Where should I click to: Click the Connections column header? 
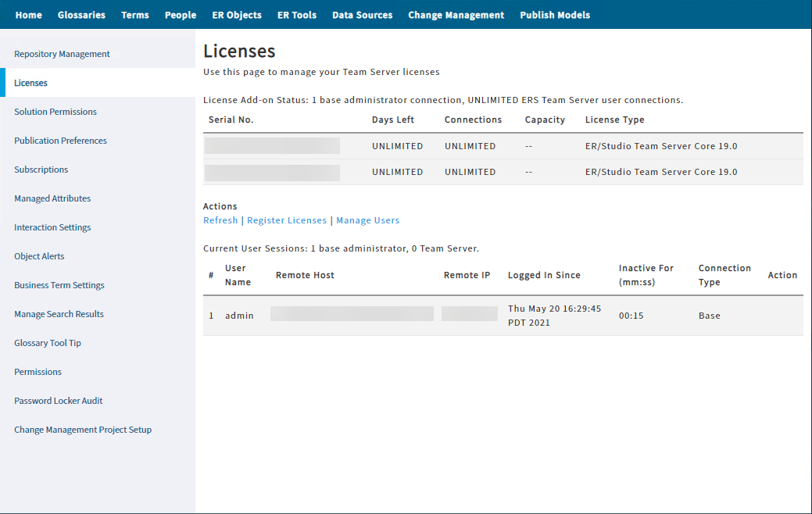tap(473, 120)
